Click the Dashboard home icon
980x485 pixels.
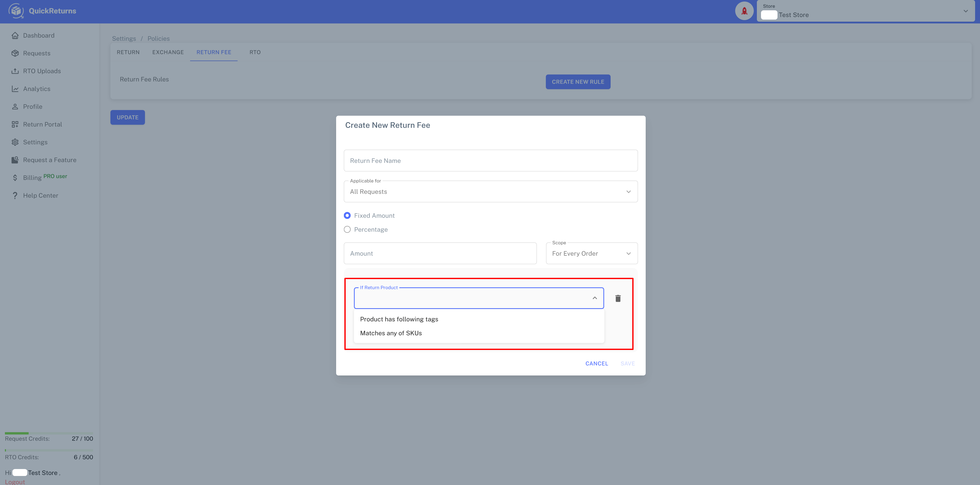point(15,35)
